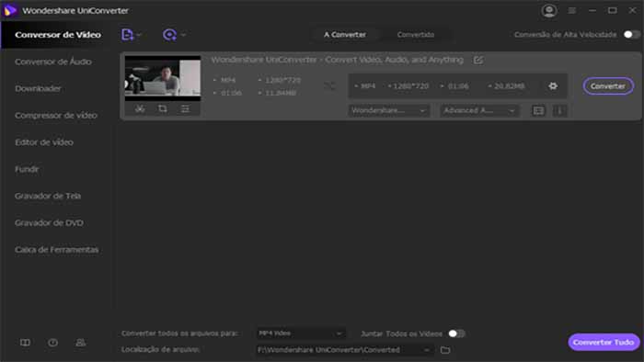Click the video title text
644x362 pixels.
click(338, 60)
